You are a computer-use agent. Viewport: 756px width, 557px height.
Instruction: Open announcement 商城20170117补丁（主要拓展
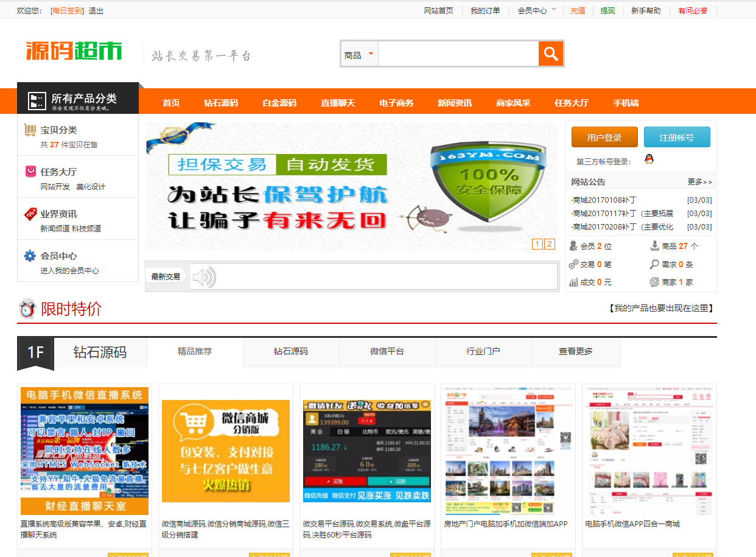(622, 213)
